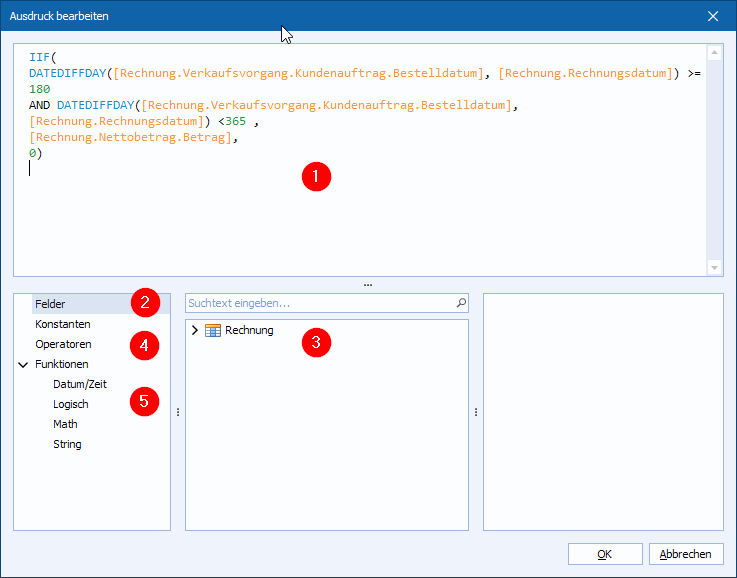
Task: Click the splitter handle right of category list
Action: coord(177,411)
